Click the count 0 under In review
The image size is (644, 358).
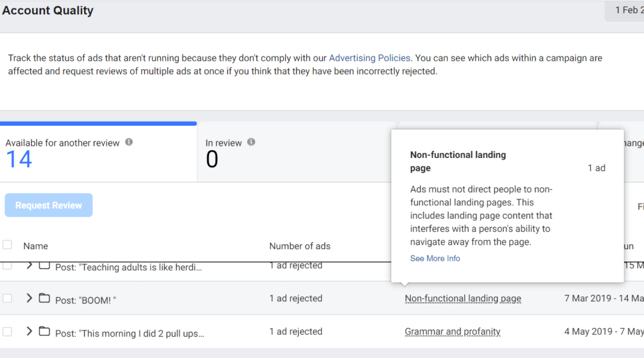coord(212,159)
